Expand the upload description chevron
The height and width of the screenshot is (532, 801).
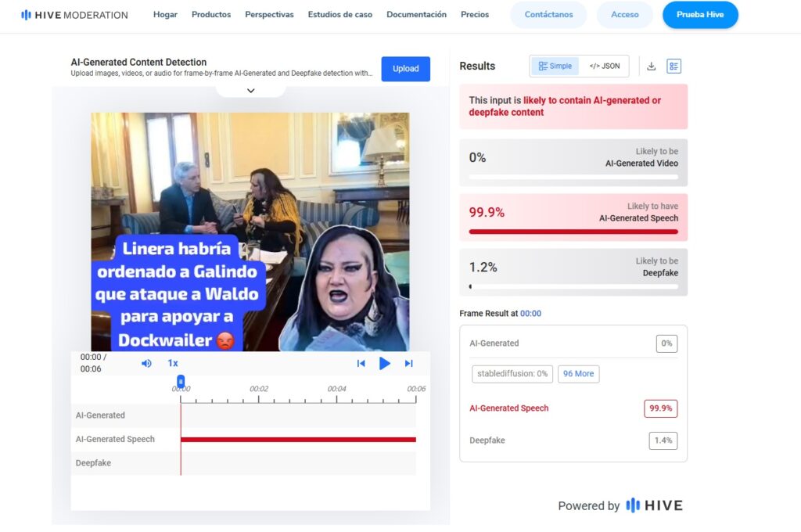[251, 91]
